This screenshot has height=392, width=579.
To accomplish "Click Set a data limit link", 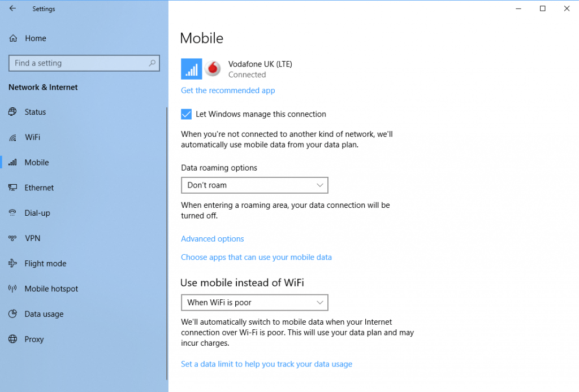I will 267,364.
